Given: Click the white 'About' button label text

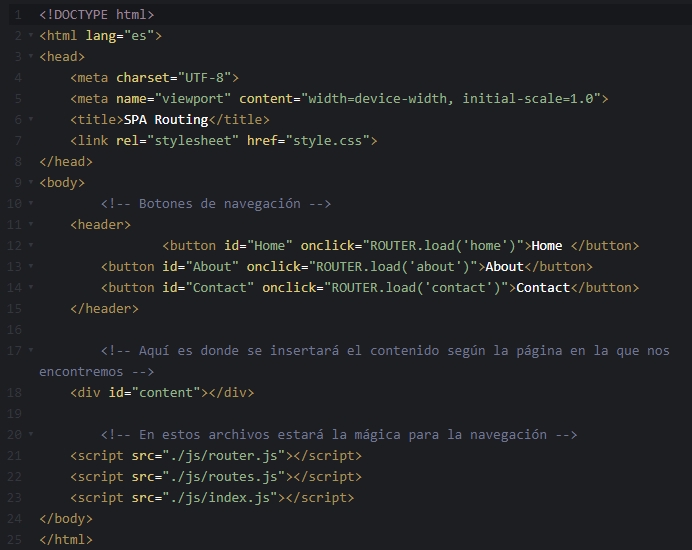Looking at the screenshot, I should 504,267.
